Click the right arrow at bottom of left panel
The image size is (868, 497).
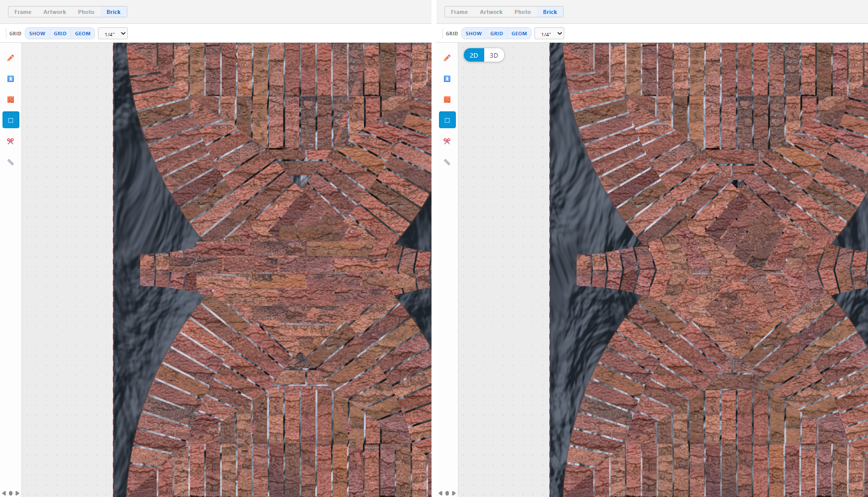tap(17, 493)
